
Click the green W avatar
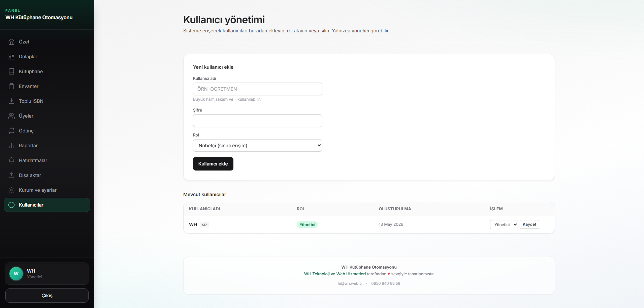coord(16,274)
